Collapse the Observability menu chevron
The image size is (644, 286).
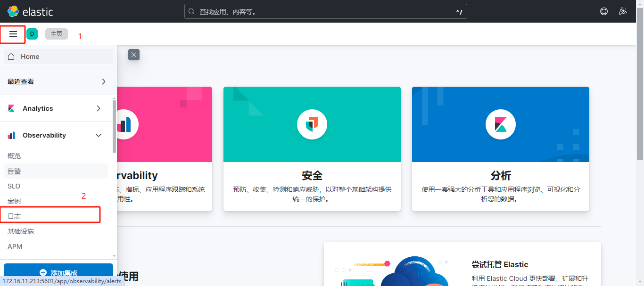[x=99, y=135]
